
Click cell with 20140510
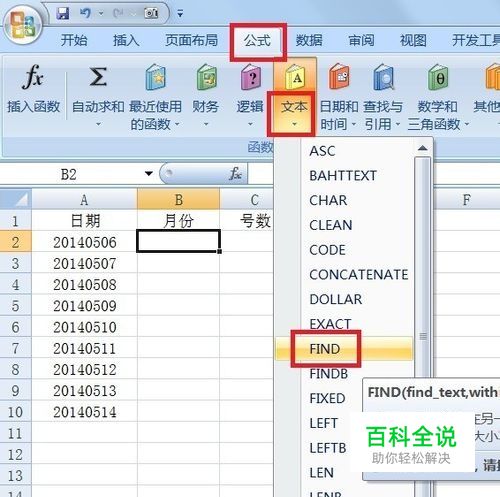[x=85, y=327]
